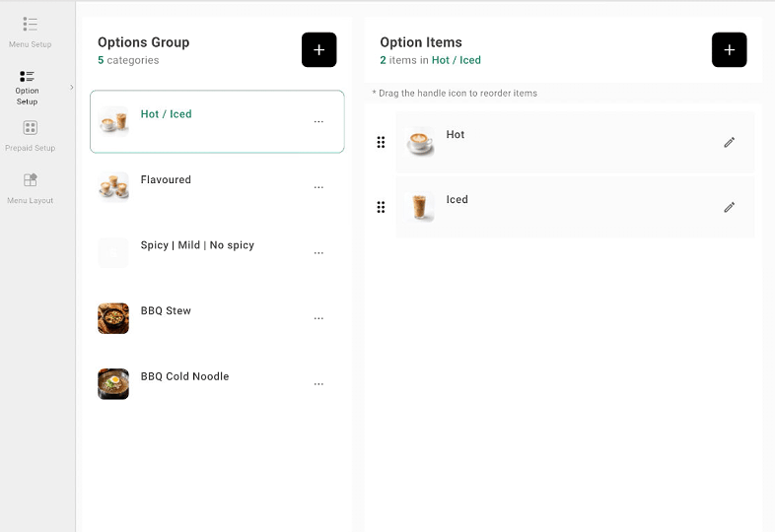This screenshot has height=532, width=775.
Task: Click the '5 categories' count text
Action: tap(128, 60)
